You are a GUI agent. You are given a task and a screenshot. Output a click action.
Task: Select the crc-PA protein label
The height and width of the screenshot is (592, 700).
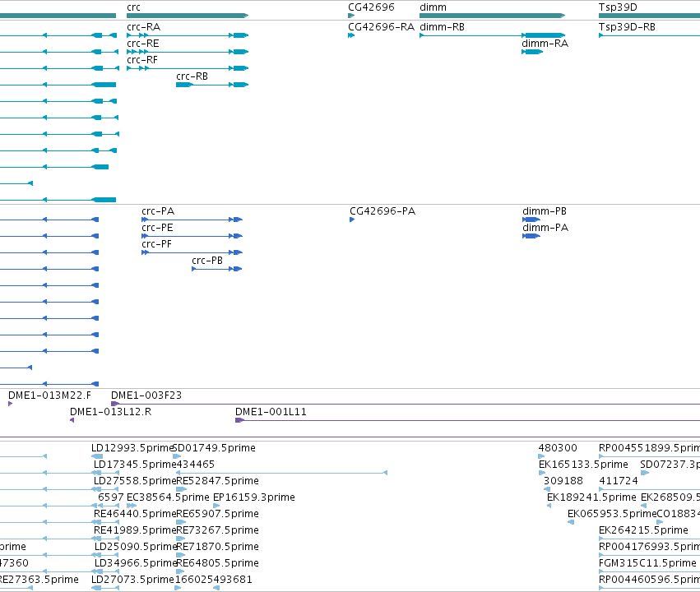[158, 211]
